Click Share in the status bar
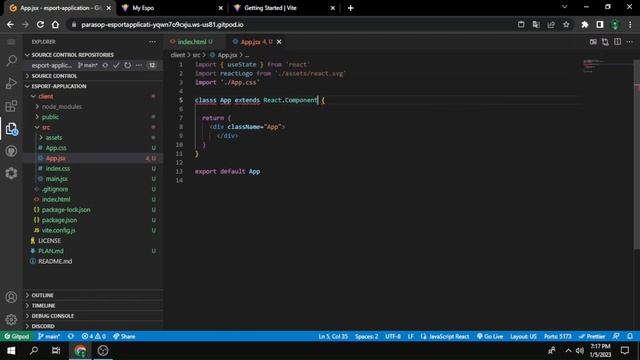Screen dimensions: 640x360 [124, 336]
